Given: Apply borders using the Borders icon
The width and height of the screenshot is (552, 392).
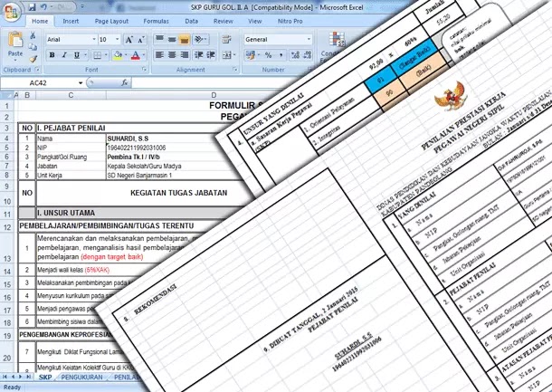Looking at the screenshot, I should pyautogui.click(x=96, y=55).
